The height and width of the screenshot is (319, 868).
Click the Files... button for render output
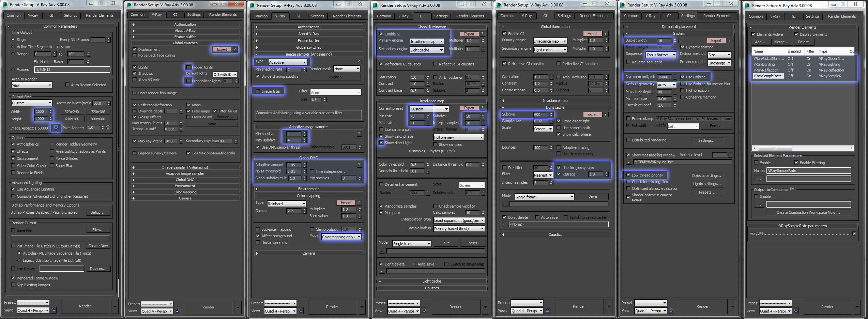[x=98, y=230]
